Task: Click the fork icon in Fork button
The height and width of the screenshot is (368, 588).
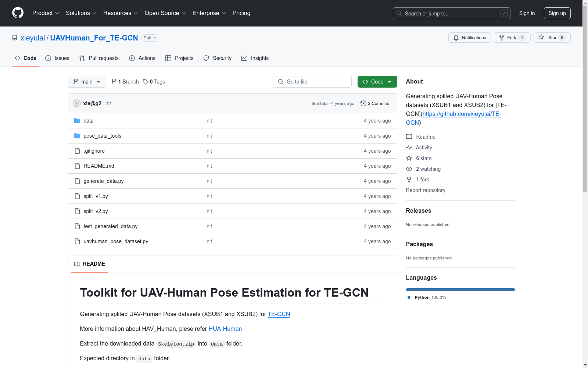Action: 502,38
